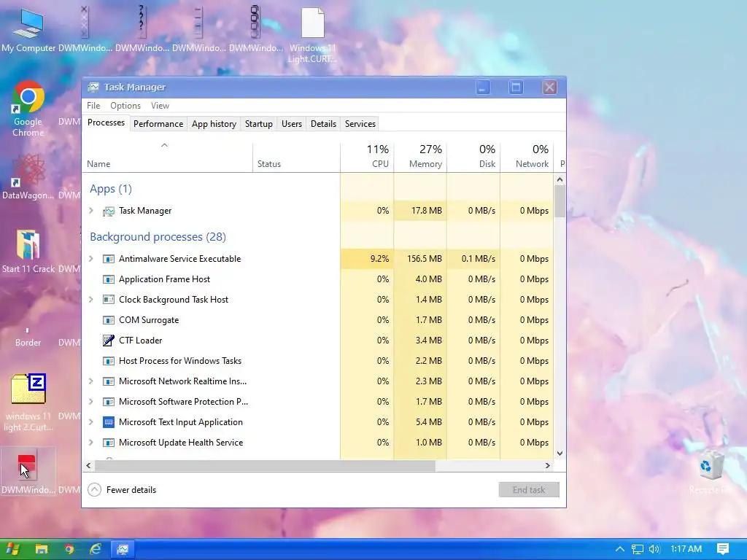Select the Border desktop icon

pyautogui.click(x=28, y=336)
